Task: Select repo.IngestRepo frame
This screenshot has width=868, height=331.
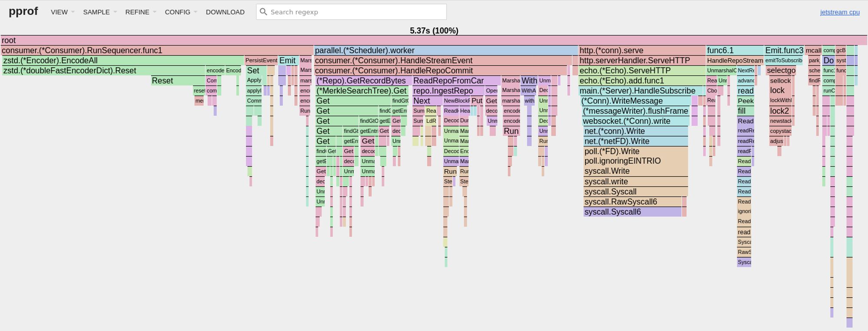Action: click(448, 91)
